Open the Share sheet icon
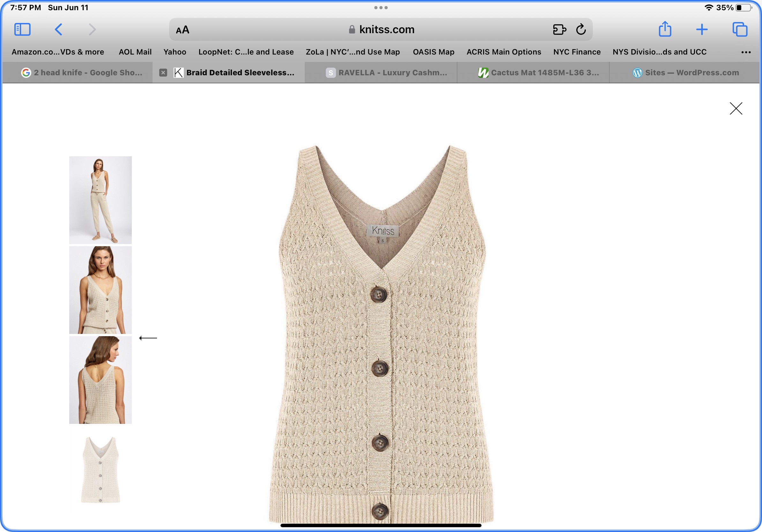The width and height of the screenshot is (762, 532). pos(665,29)
